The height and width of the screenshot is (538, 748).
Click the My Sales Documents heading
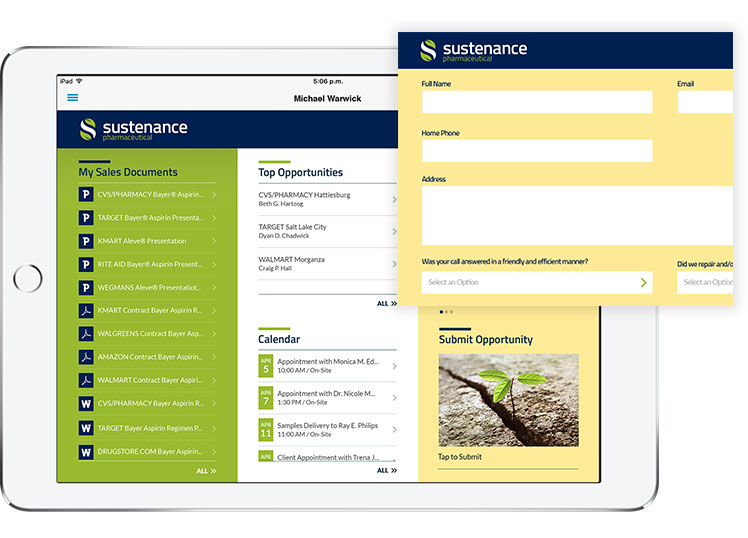128,172
